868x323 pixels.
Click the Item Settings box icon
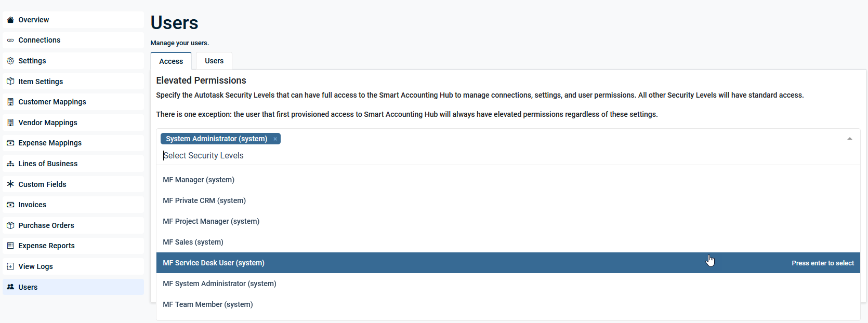(x=10, y=82)
